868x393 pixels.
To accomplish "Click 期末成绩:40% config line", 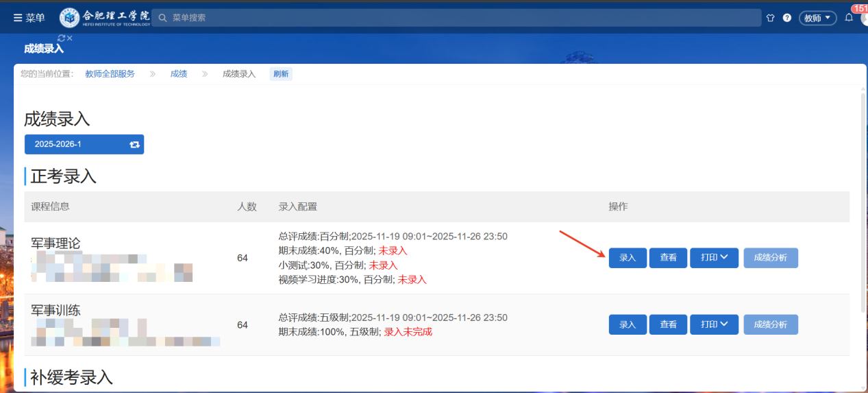I will pos(343,251).
